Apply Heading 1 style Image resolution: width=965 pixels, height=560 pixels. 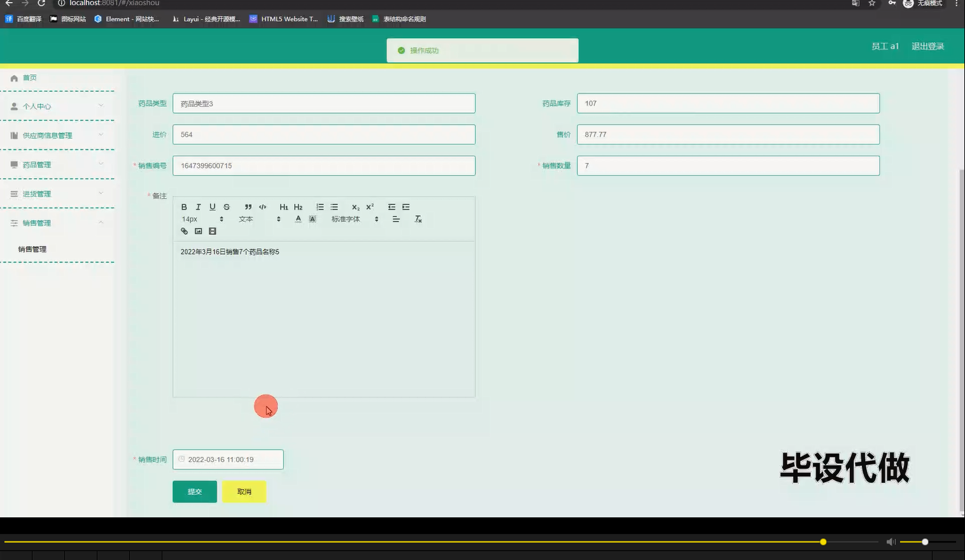(284, 207)
